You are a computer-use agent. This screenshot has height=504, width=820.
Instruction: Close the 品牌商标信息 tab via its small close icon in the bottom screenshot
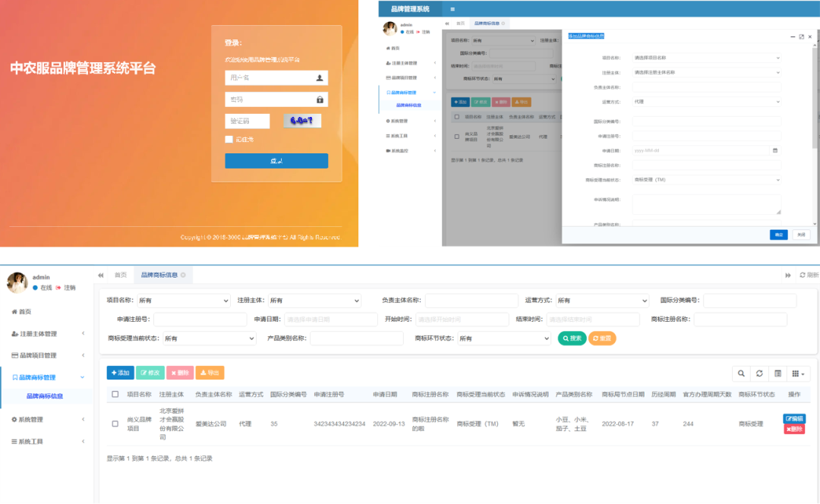[183, 275]
